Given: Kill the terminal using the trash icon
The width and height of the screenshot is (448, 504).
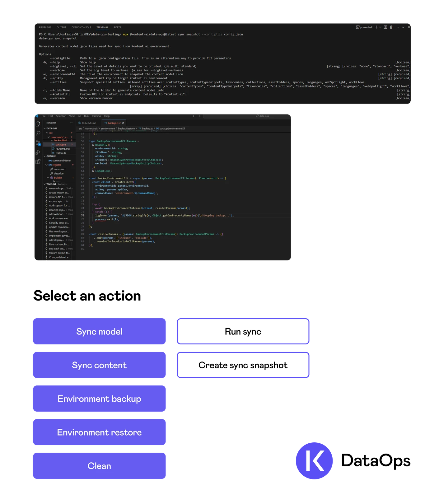Looking at the screenshot, I should [391, 27].
